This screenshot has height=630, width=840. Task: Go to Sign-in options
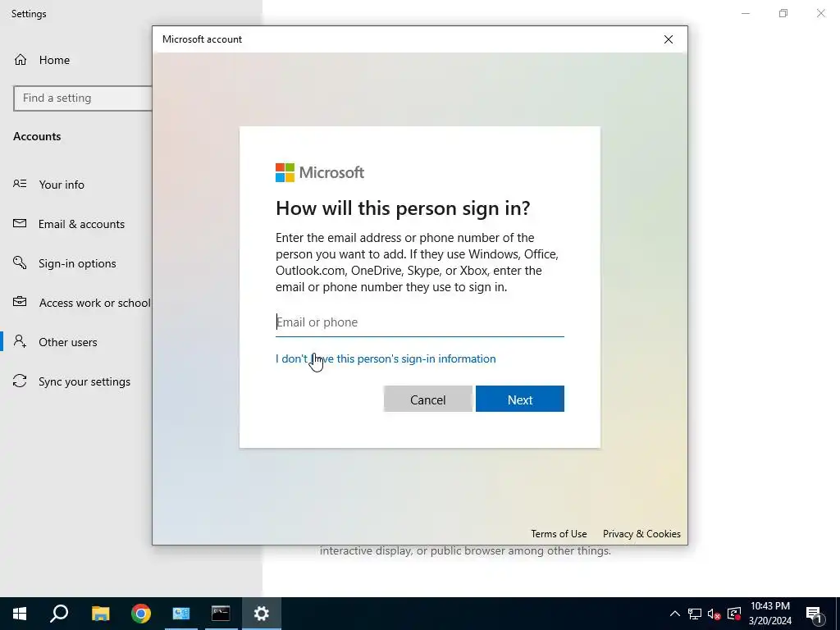click(77, 263)
